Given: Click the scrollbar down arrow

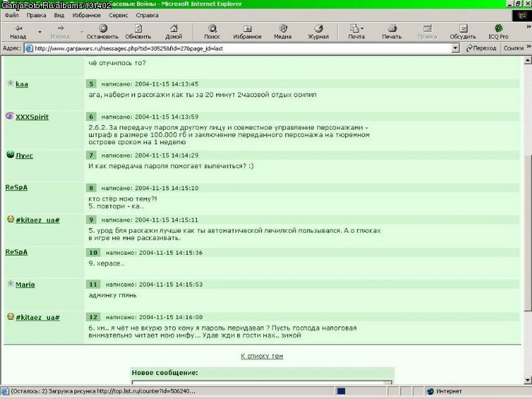Looking at the screenshot, I should 528,380.
